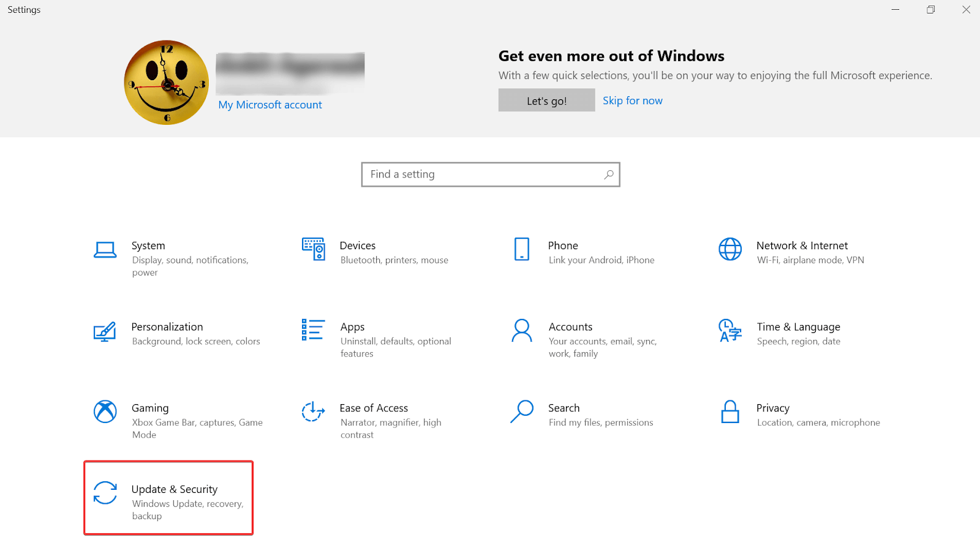Click the Skip for now link
Screen dimensions: 980x548
coord(632,101)
